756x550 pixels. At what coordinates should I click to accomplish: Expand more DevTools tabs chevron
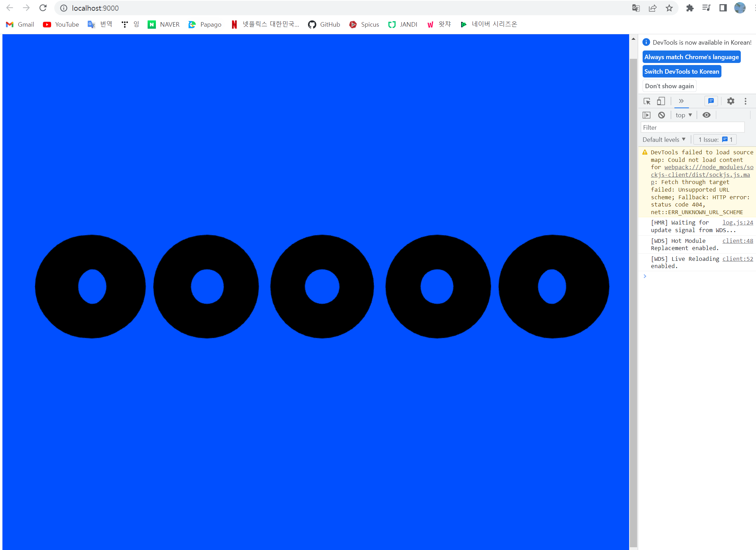point(681,101)
